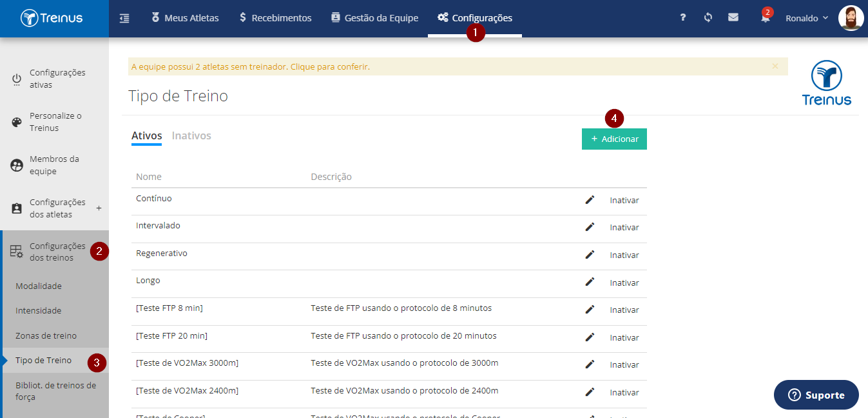The width and height of the screenshot is (868, 418).
Task: Open messages envelope icon
Action: (x=733, y=18)
